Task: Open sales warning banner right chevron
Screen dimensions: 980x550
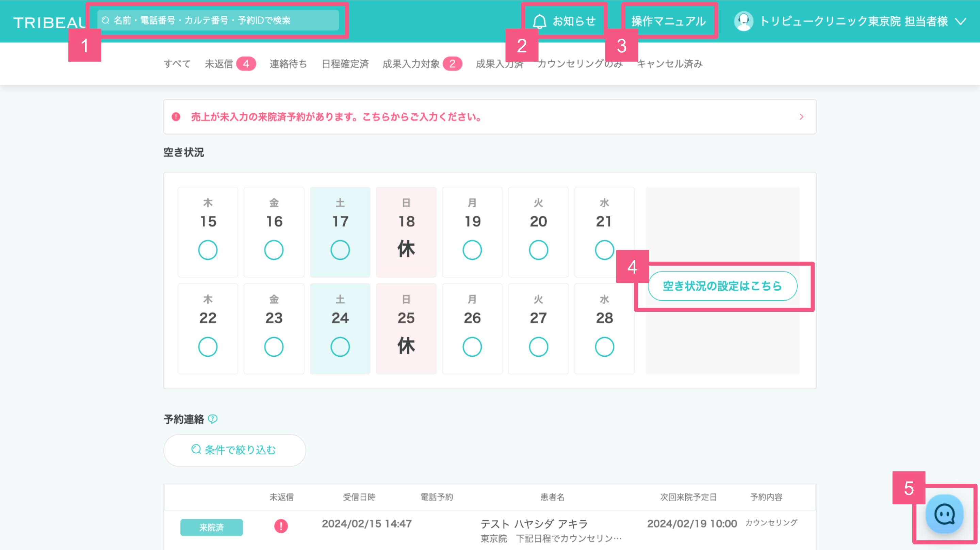Action: 801,117
